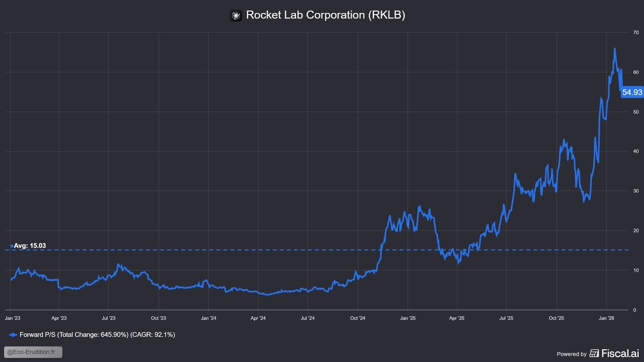Click the Rocket Lab logo icon beside the title
Screen dimensions: 644x362
click(x=236, y=16)
